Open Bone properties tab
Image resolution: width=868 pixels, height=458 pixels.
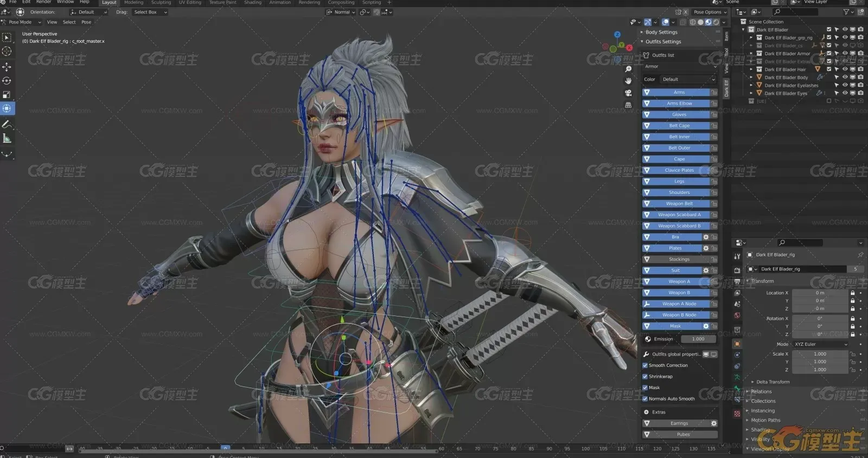click(737, 388)
